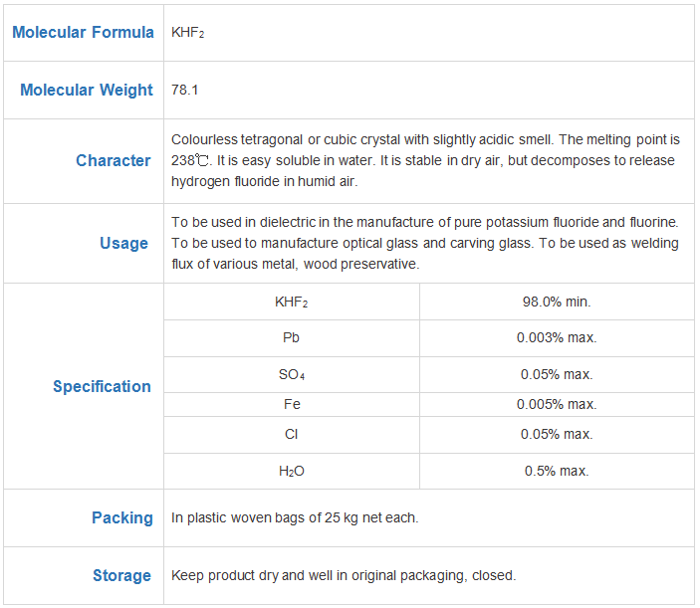Select the Usage row heading
The image size is (700, 608).
(124, 244)
